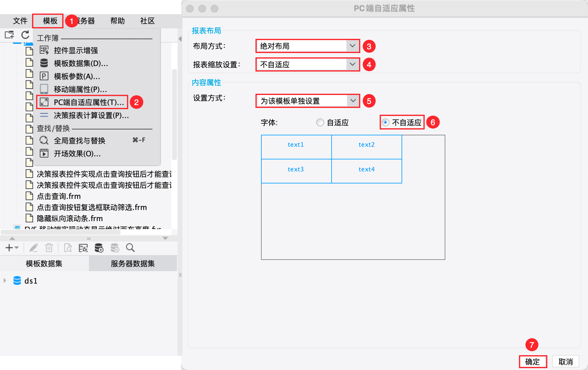Click the add dataset plus icon
The image size is (588, 370).
[x=9, y=248]
